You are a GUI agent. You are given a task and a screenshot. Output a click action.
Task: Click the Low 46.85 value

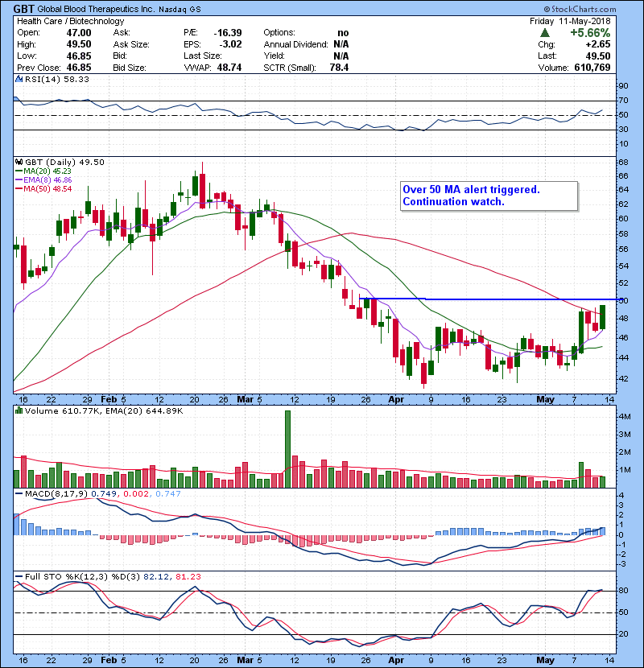pos(79,56)
